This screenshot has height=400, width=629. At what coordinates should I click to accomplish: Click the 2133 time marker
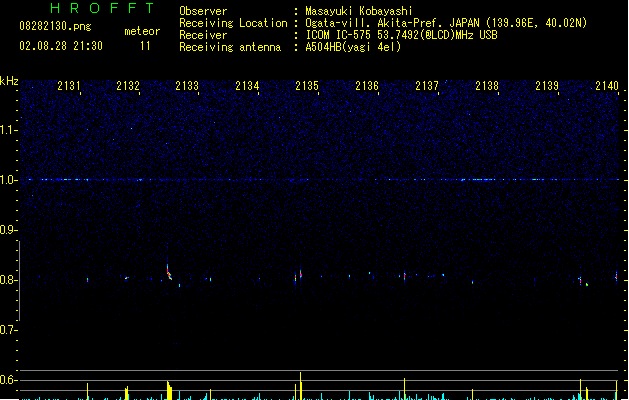coord(187,86)
